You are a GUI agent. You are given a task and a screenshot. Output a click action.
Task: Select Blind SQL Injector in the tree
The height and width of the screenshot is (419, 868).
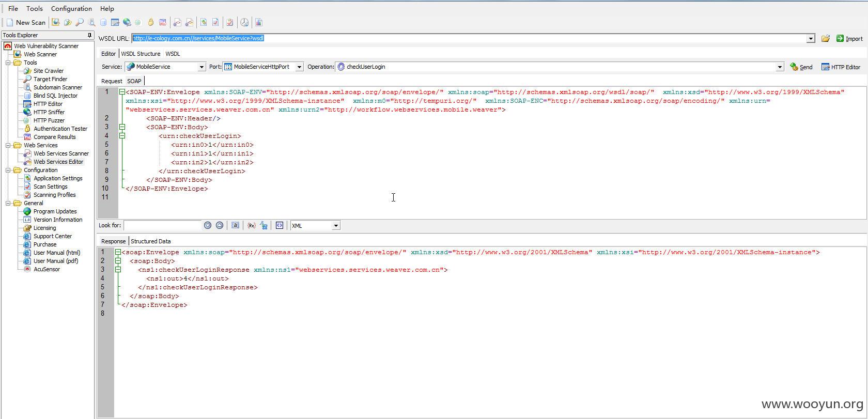[55, 96]
